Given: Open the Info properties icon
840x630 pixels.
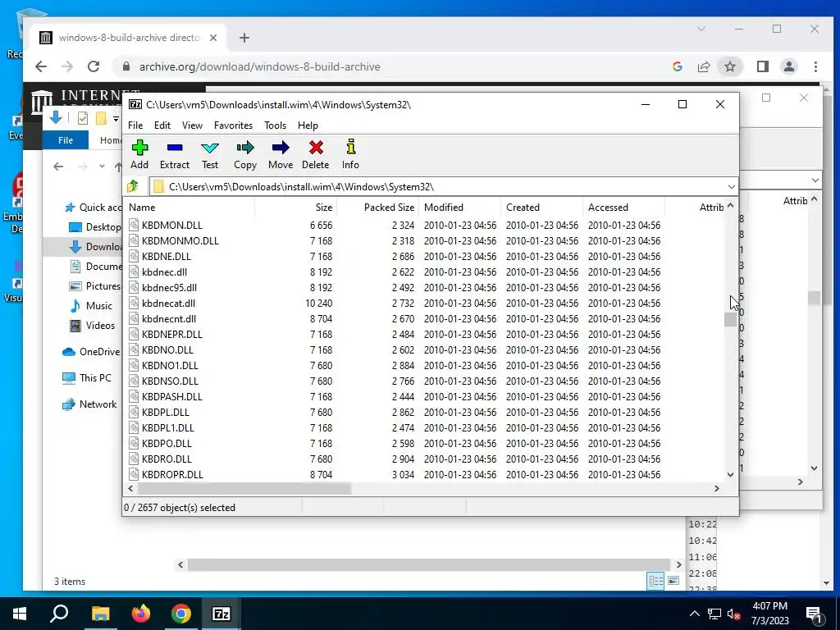Looking at the screenshot, I should tap(351, 155).
